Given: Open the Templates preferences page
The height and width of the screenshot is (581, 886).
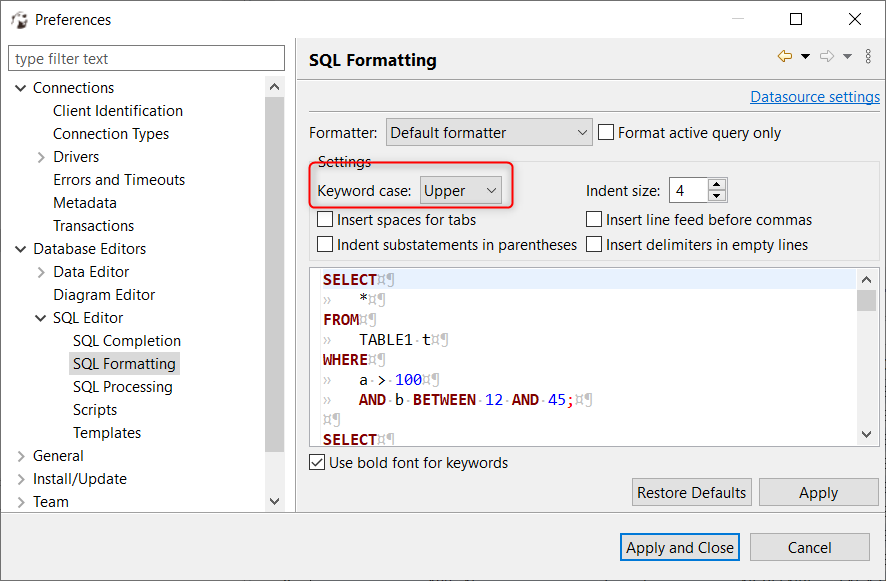Looking at the screenshot, I should [107, 432].
